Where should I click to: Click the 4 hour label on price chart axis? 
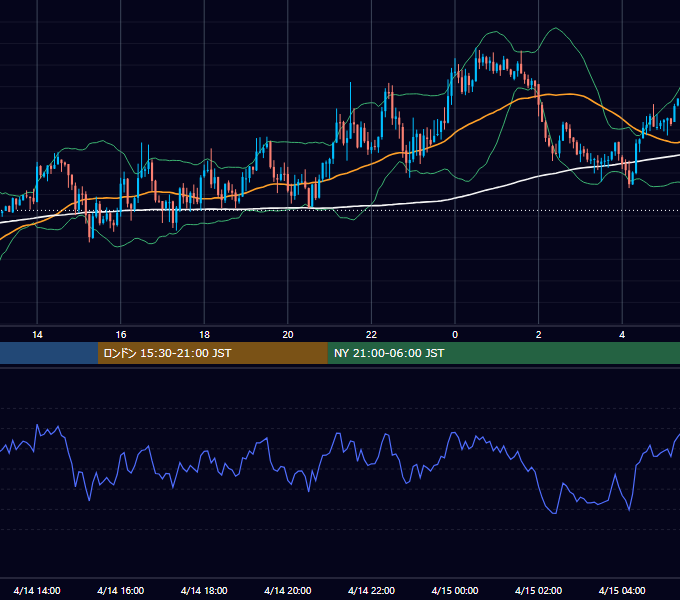click(622, 335)
